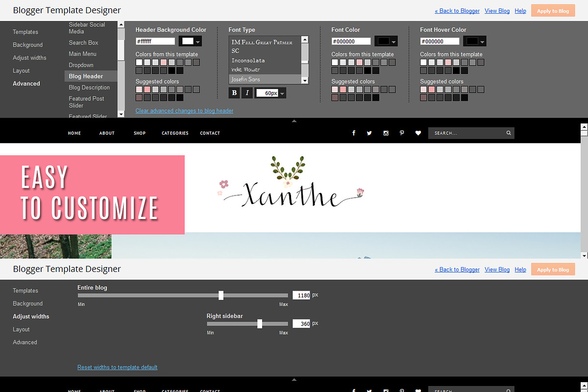Click the search magnifier icon in top preview

click(509, 133)
